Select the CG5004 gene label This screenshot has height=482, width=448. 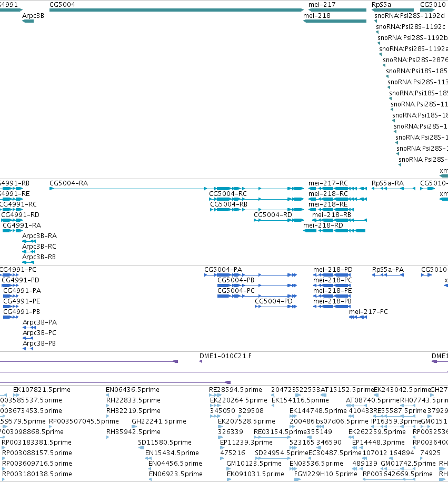(62, 5)
